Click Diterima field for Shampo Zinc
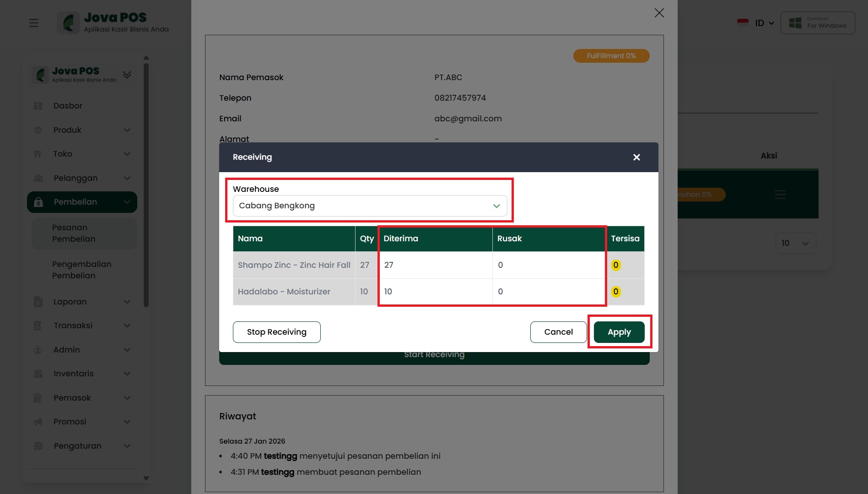 435,265
